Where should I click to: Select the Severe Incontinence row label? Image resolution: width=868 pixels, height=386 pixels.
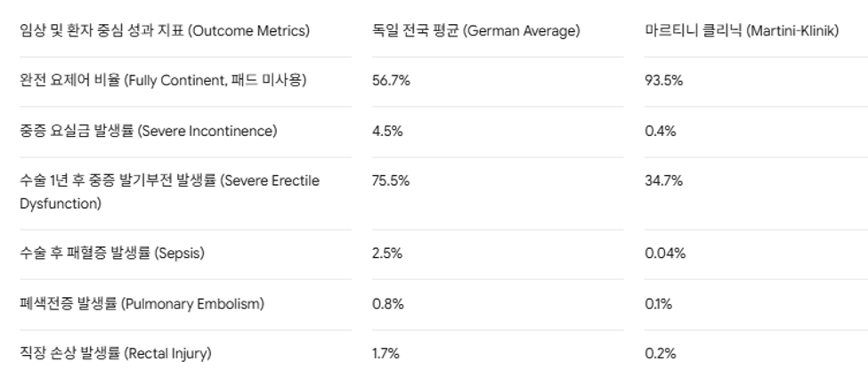click(x=149, y=131)
